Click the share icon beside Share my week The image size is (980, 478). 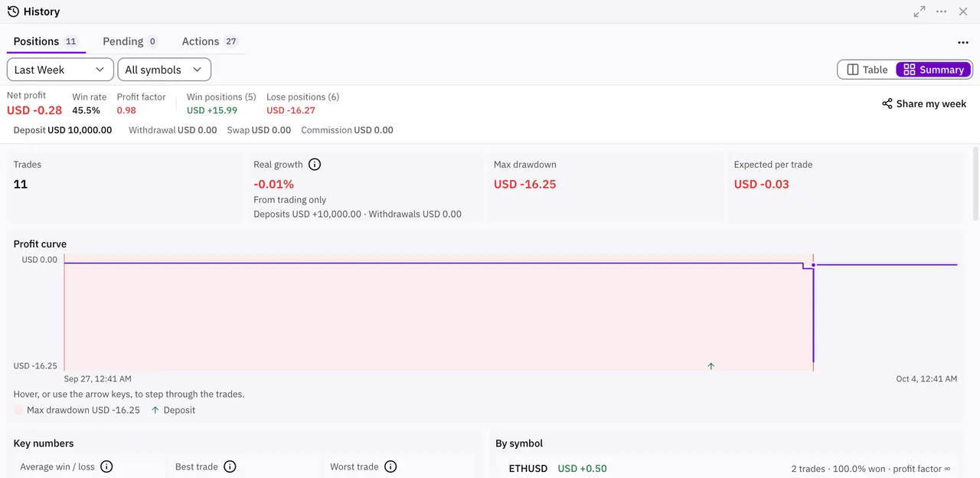[887, 103]
